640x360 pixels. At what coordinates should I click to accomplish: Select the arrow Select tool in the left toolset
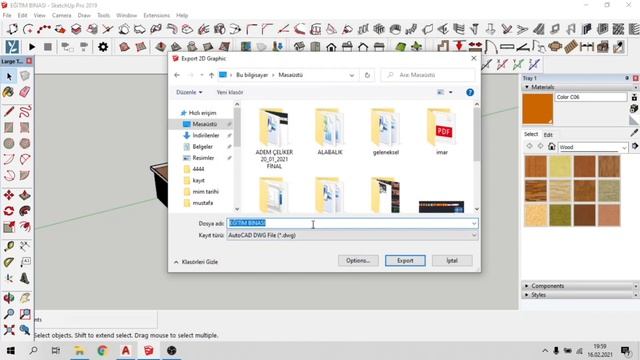(9, 76)
